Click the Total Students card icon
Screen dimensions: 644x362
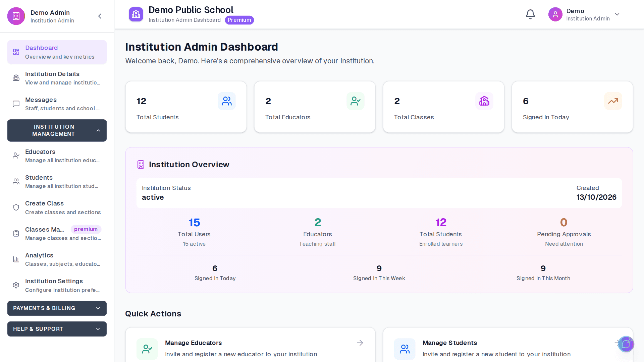point(227,101)
